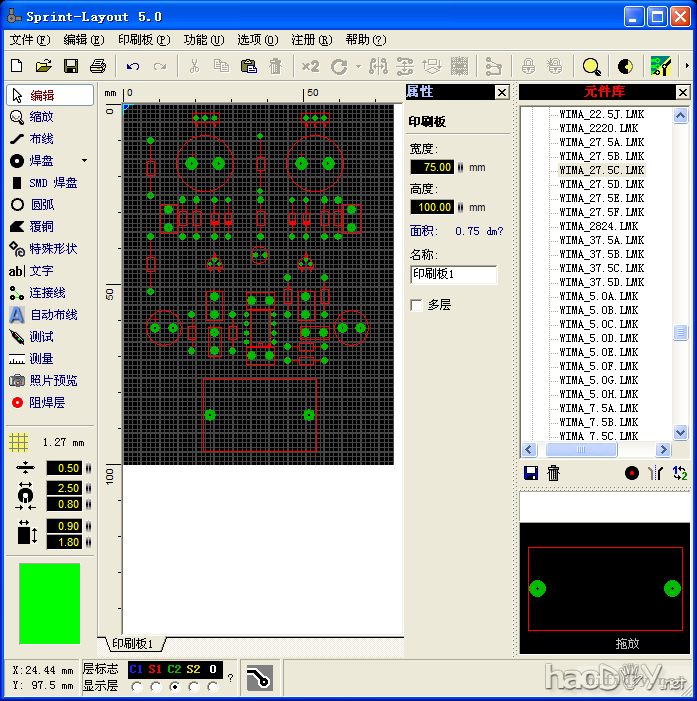This screenshot has width=697, height=701.
Task: Click the yellow grid size icon
Action: click(x=18, y=442)
